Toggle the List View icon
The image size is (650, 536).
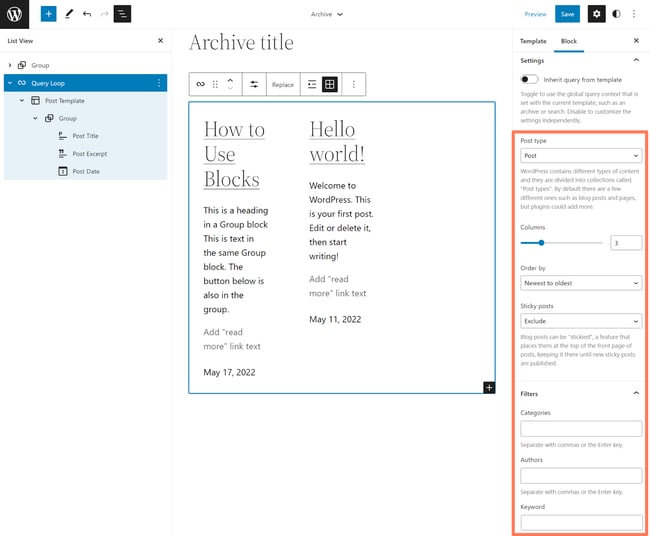point(122,14)
